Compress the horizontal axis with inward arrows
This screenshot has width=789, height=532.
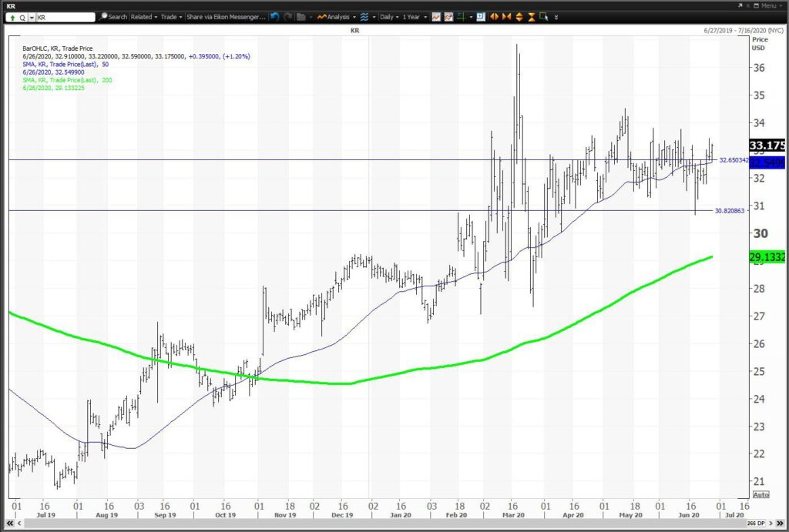tap(507, 17)
